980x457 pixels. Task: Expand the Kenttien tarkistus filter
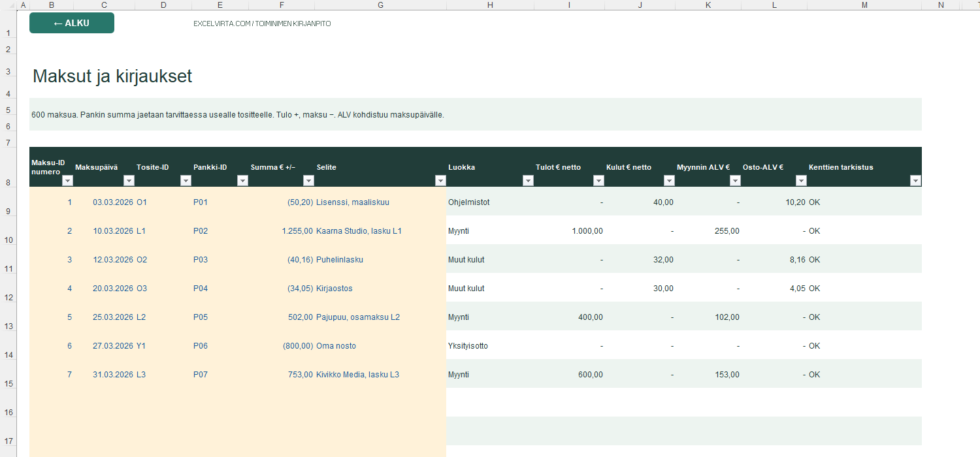coord(915,181)
